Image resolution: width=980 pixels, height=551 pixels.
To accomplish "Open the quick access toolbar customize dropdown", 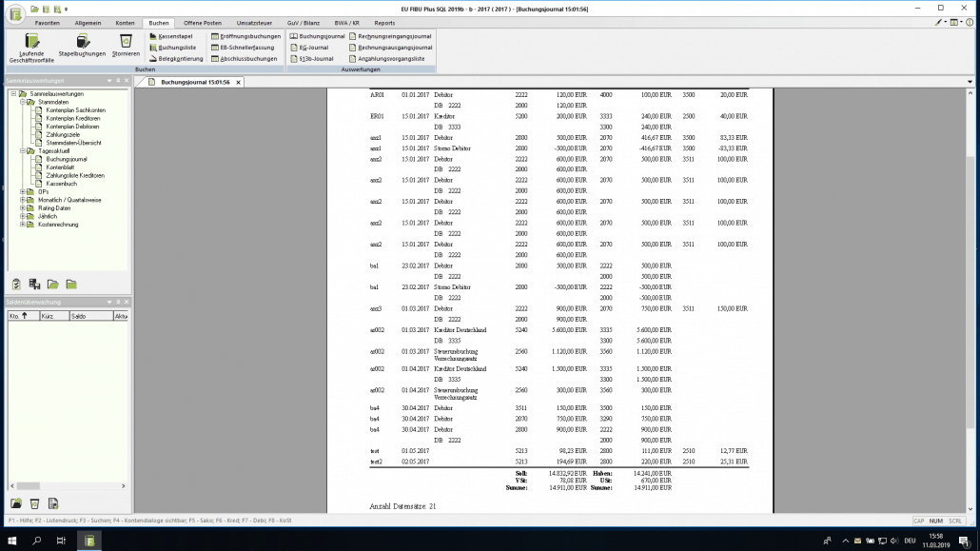I will (67, 10).
